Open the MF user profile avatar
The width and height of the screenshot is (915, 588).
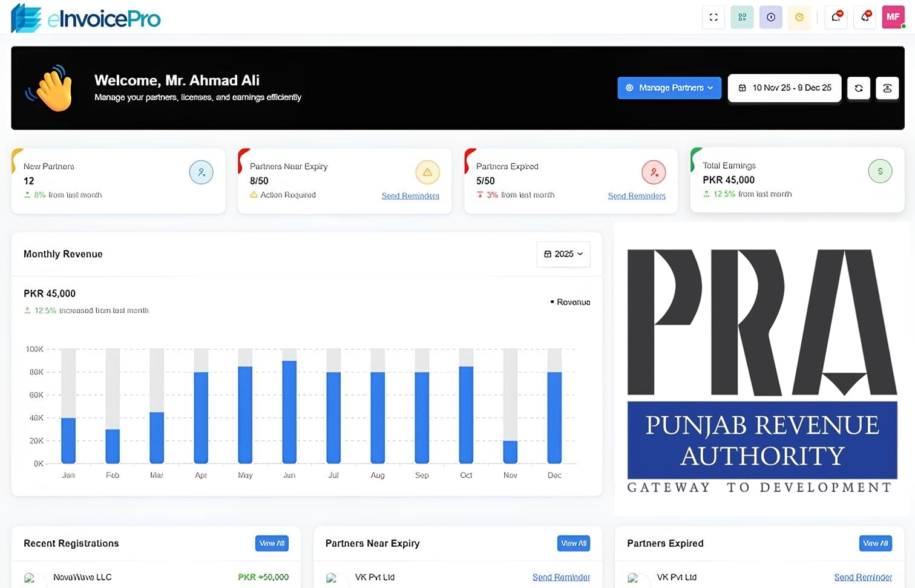893,17
